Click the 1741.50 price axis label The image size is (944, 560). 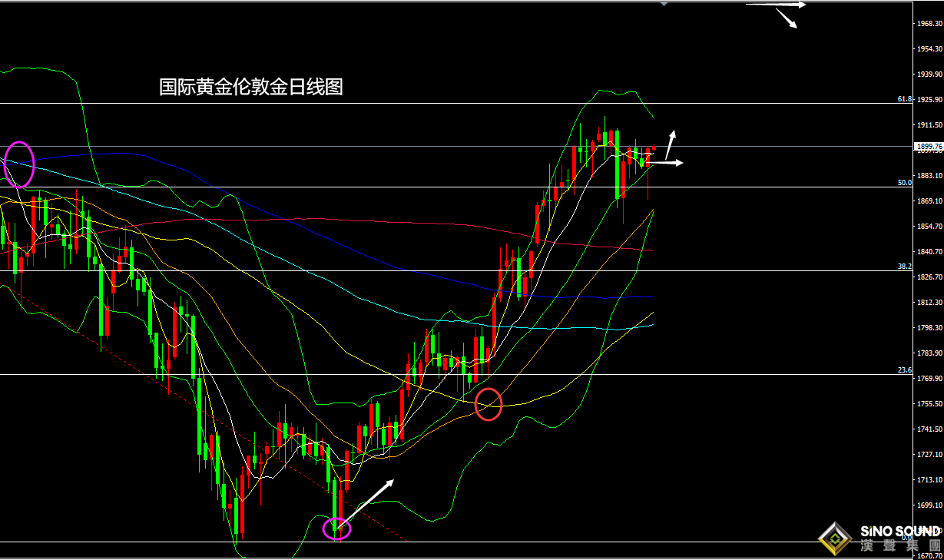coord(929,429)
